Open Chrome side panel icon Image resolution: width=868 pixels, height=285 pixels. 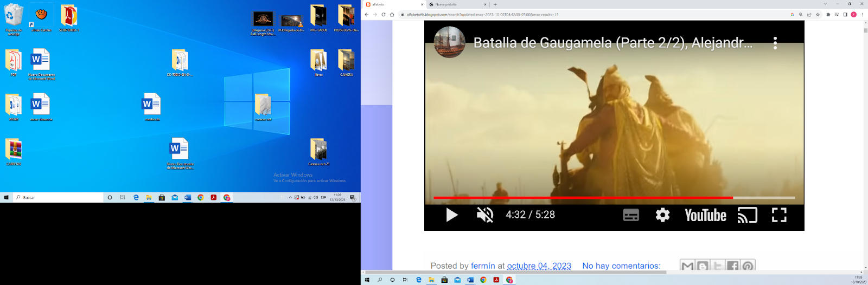845,15
